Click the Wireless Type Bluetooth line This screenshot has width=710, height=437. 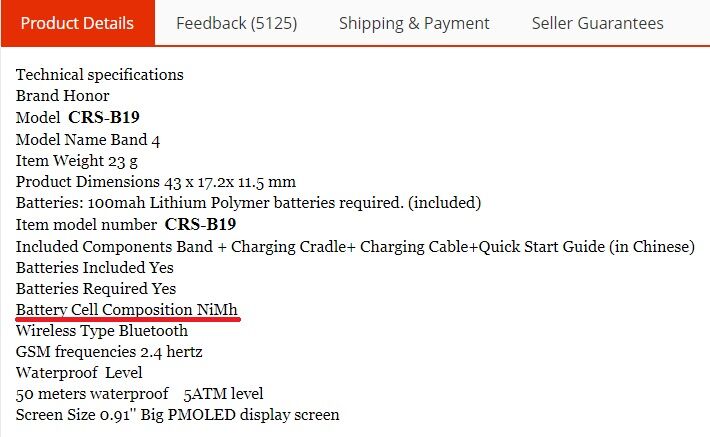(x=102, y=331)
